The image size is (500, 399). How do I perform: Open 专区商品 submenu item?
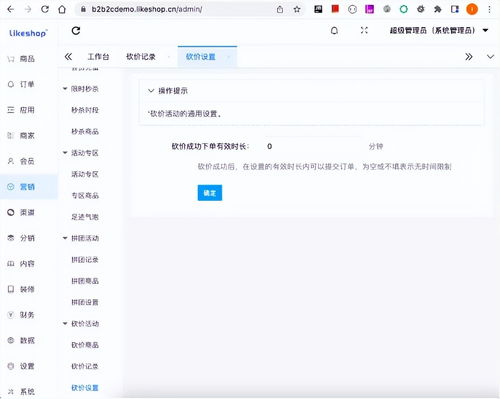tap(85, 195)
